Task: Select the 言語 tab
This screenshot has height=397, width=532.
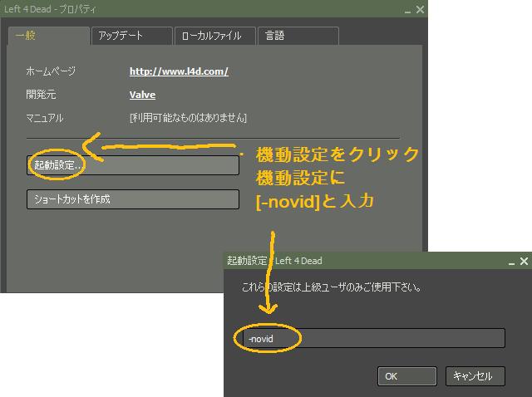Action: pyautogui.click(x=298, y=36)
